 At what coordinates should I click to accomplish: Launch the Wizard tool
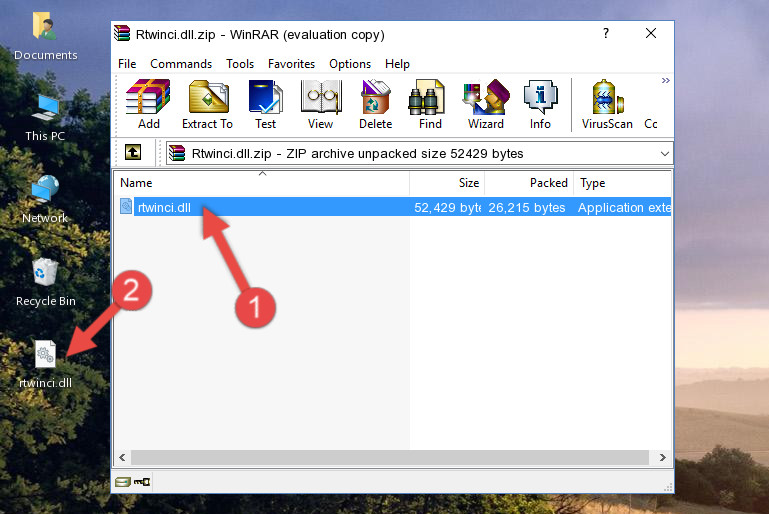486,104
